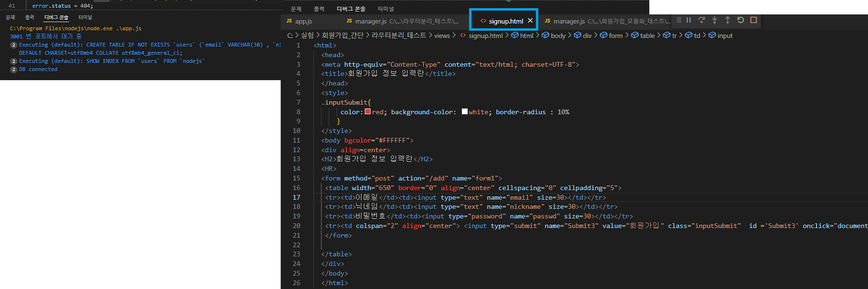Close the signup.html editor tab
Screen dimensions: 868x289
530,21
